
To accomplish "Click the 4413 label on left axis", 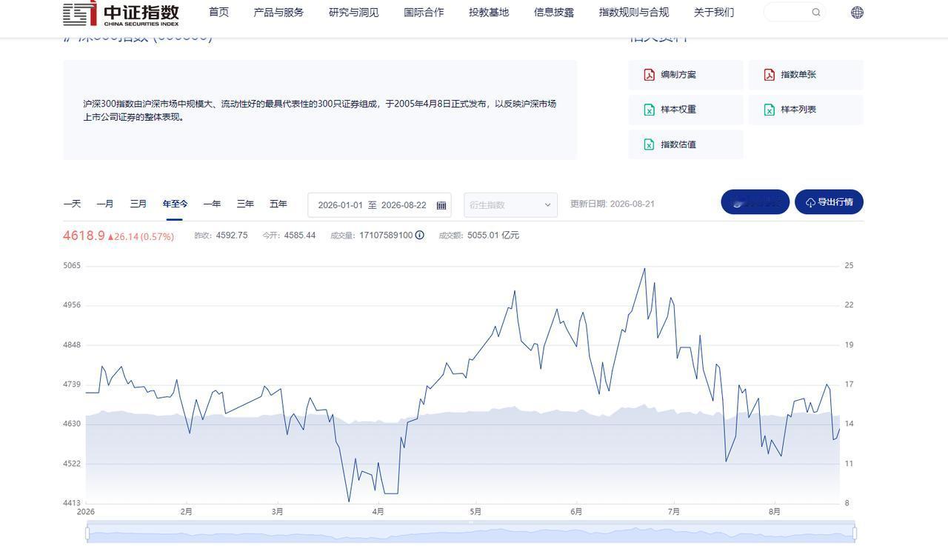I will pyautogui.click(x=72, y=503).
